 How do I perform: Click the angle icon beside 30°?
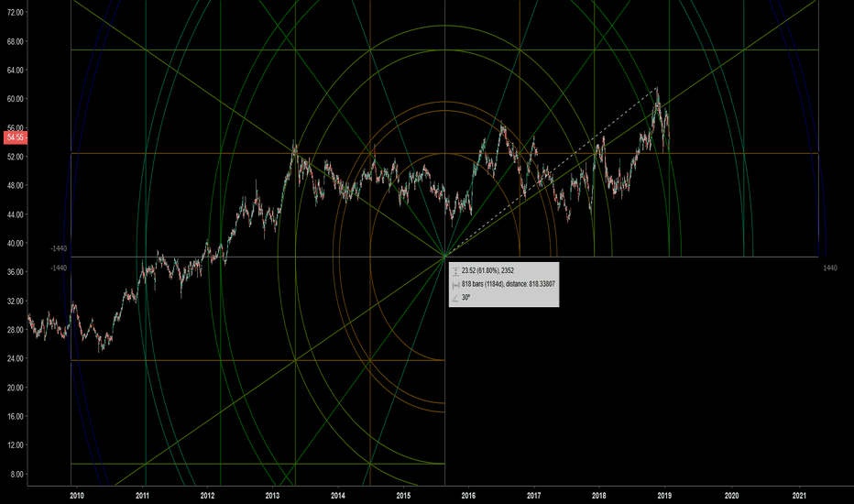[x=456, y=298]
